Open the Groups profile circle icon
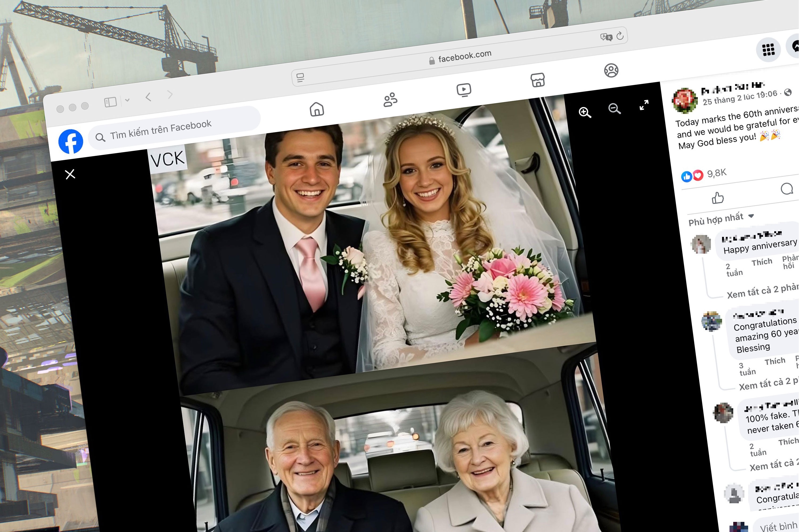Image resolution: width=799 pixels, height=532 pixels. click(x=611, y=71)
